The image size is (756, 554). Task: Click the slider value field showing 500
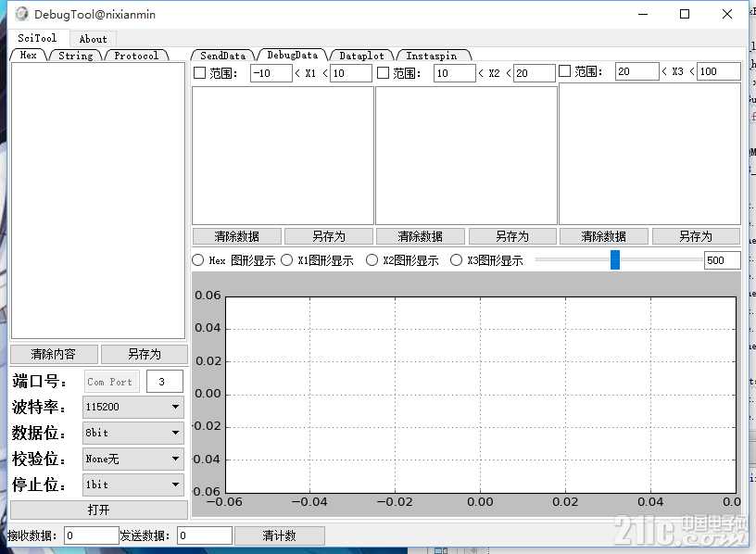coord(722,260)
